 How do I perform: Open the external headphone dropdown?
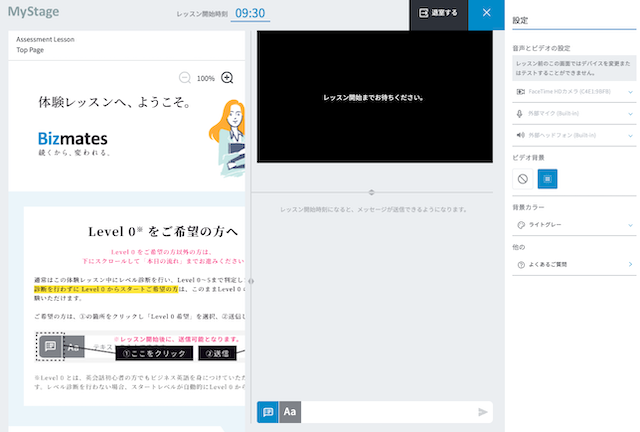pos(574,135)
